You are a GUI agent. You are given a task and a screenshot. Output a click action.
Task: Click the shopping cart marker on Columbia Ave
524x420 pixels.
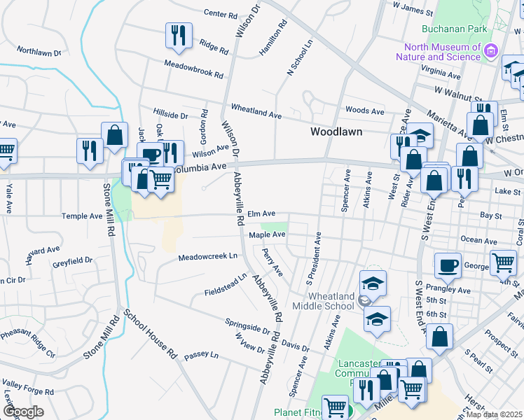(x=160, y=181)
